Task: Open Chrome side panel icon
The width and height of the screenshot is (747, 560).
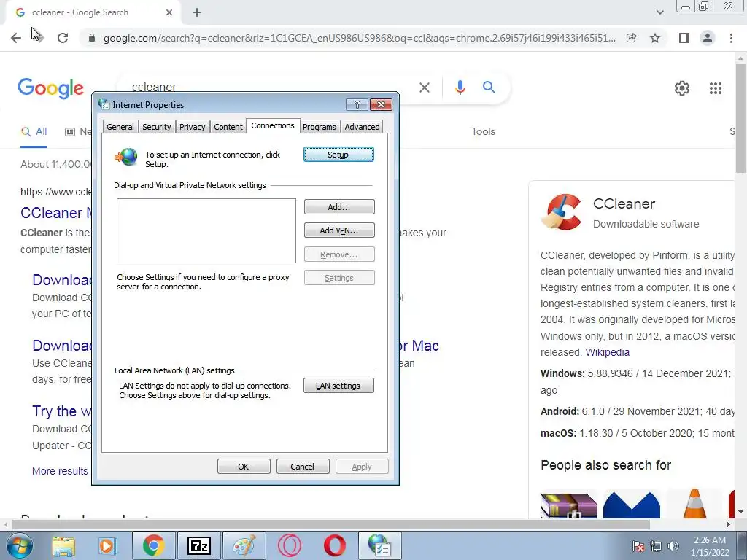Action: [684, 38]
